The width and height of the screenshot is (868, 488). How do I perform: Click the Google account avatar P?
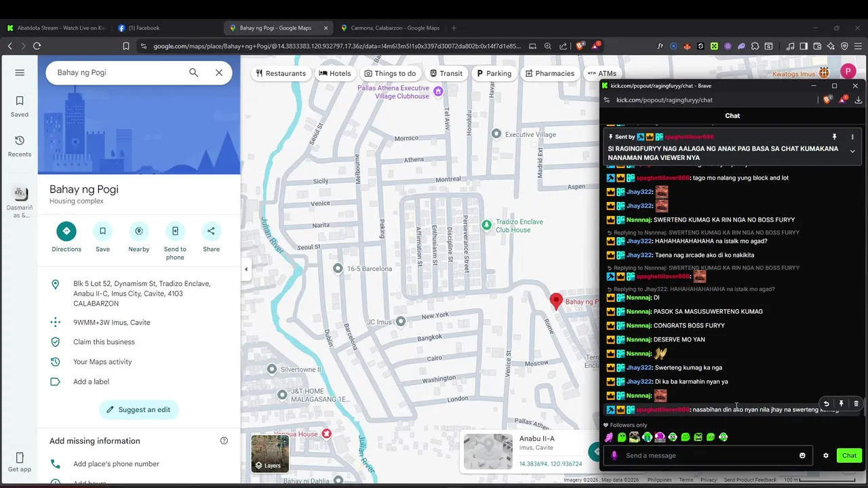pos(848,72)
